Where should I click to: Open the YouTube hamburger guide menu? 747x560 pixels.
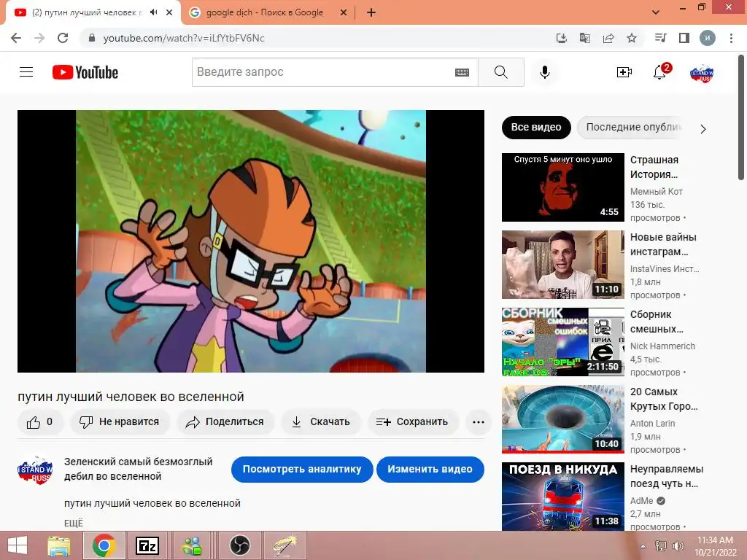click(x=26, y=72)
